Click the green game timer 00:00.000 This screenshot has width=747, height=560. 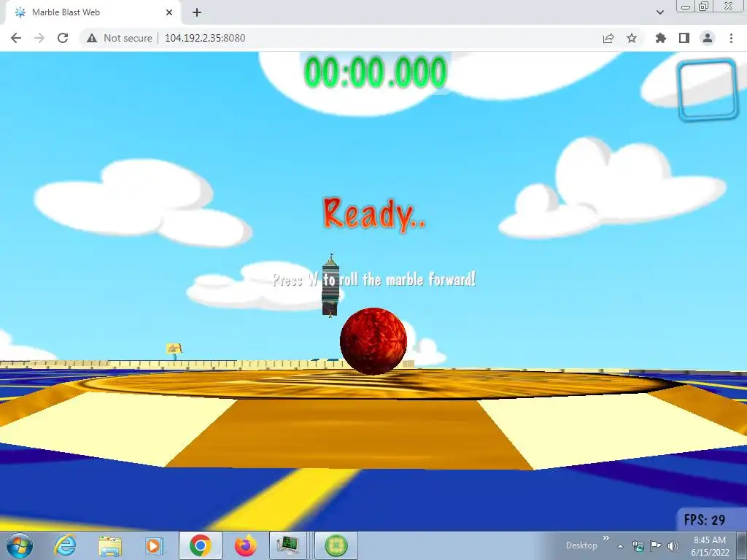point(376,72)
